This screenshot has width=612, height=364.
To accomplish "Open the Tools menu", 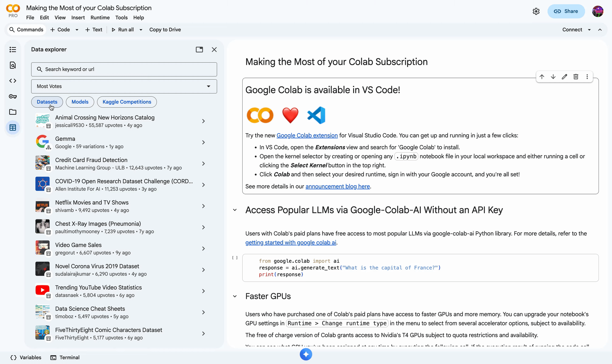I will coord(121,18).
